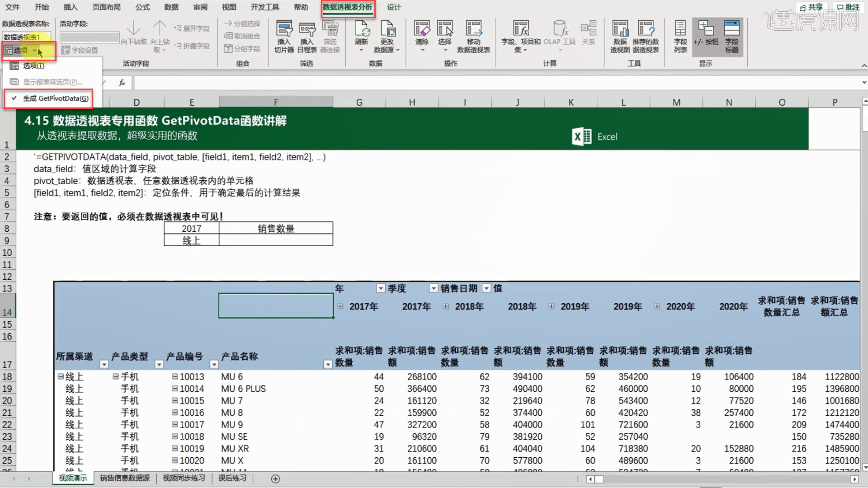Click the Options (选项) menu entry
The width and height of the screenshot is (868, 488).
click(x=33, y=66)
